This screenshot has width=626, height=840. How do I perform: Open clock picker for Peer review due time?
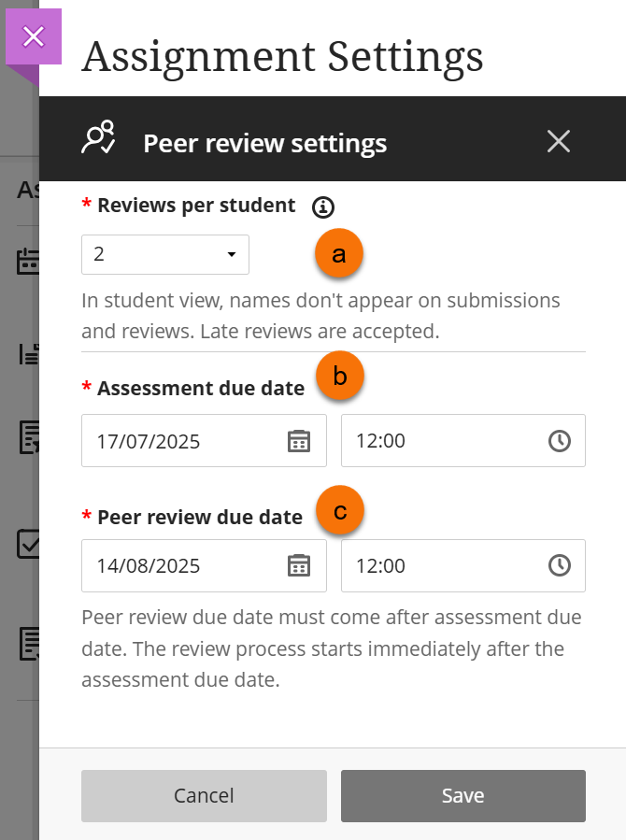pos(559,566)
